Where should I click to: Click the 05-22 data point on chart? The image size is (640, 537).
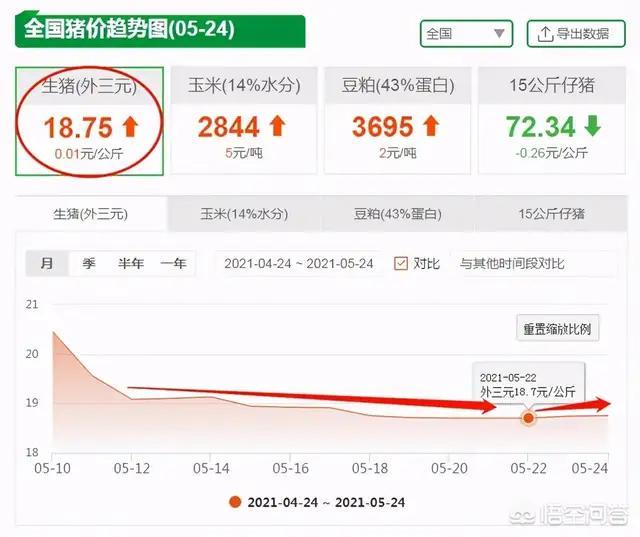(529, 418)
